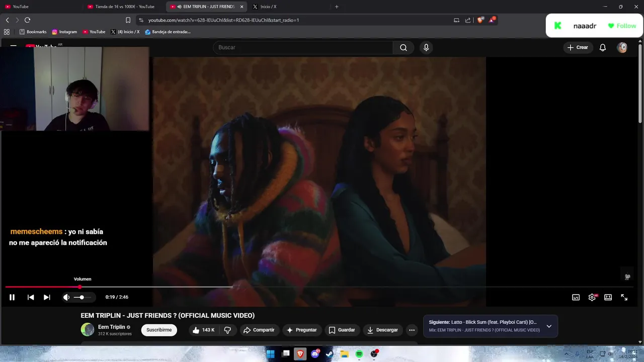Toggle subtitles in the video player
644x362 pixels.
(576, 297)
